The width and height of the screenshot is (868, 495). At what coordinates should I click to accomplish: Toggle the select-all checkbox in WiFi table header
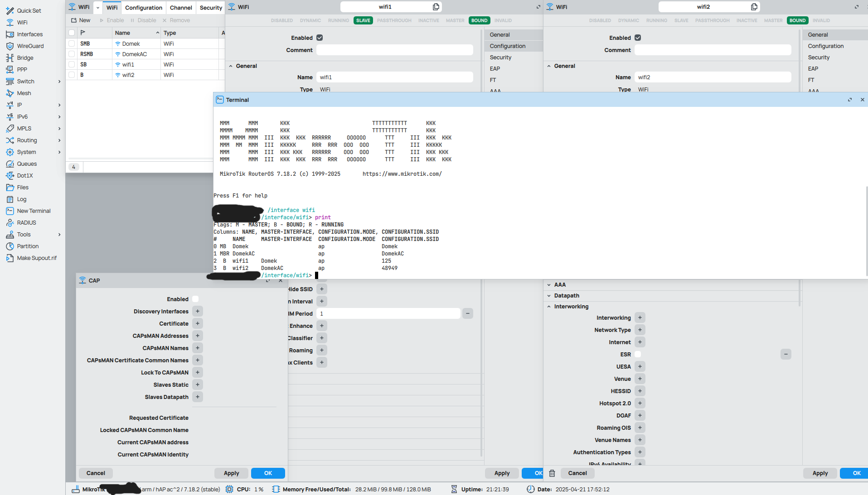(x=72, y=33)
